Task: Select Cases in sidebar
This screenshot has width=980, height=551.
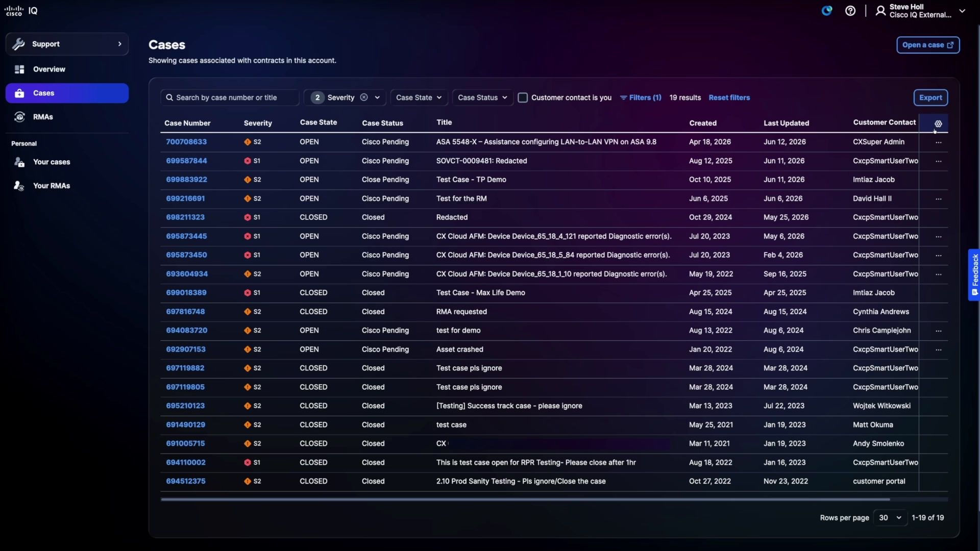Action: point(67,93)
